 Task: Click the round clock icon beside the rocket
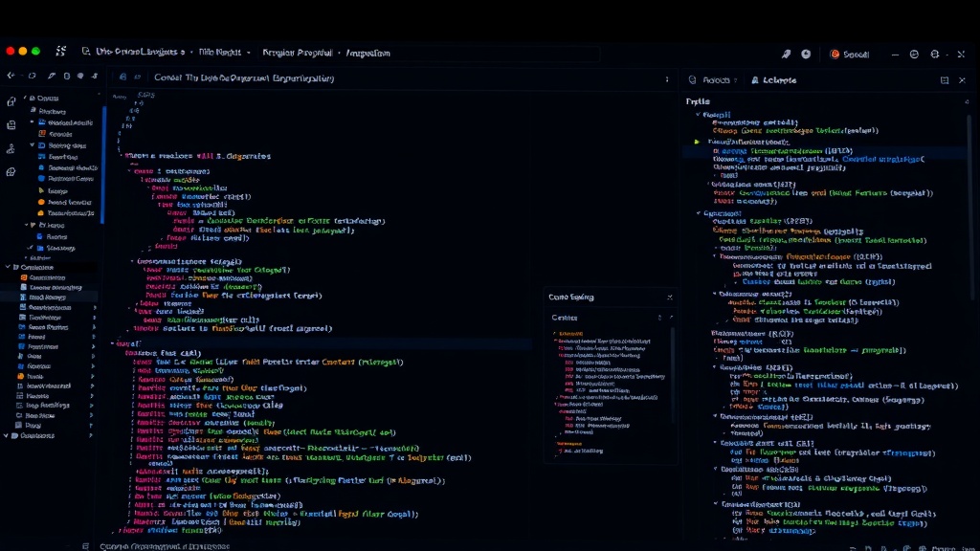[x=806, y=55]
